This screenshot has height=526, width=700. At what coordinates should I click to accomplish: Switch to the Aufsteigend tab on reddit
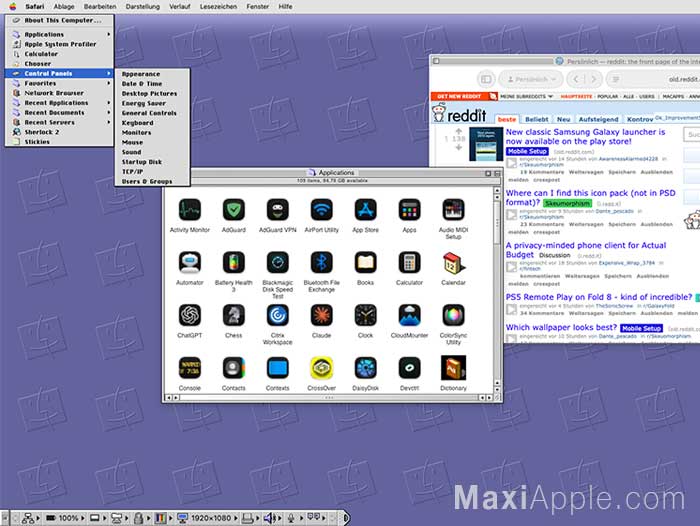pos(598,120)
